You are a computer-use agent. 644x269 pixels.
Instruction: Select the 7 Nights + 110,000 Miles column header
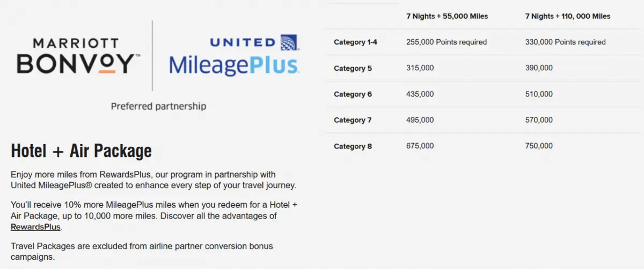(x=568, y=17)
